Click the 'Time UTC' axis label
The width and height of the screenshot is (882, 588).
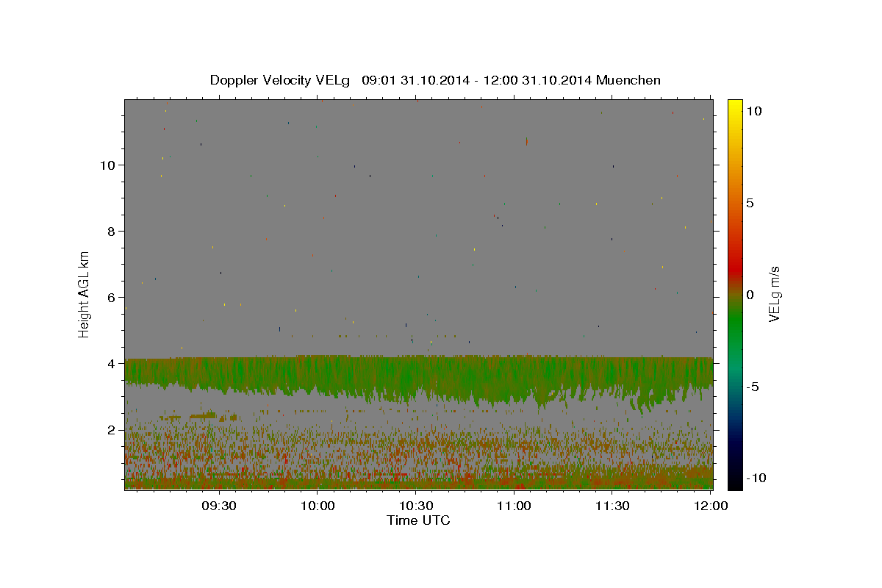point(418,520)
